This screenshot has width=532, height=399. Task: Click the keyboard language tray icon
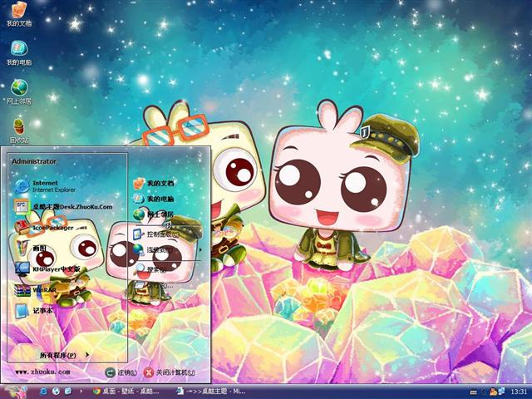[473, 392]
